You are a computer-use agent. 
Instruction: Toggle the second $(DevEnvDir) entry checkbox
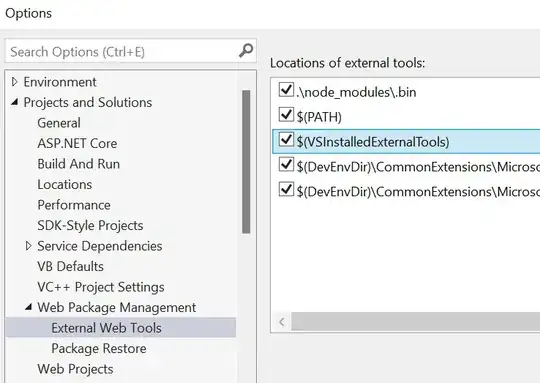coord(286,189)
